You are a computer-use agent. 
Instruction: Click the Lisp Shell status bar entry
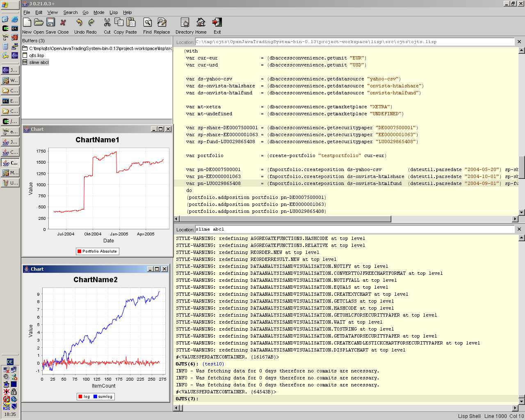[469, 416]
